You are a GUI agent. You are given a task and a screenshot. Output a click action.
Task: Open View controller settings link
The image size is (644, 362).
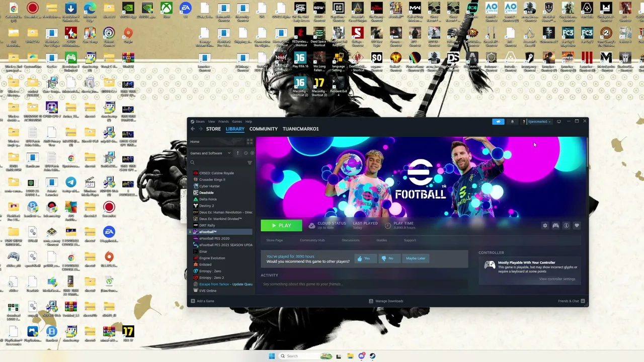[557, 279]
